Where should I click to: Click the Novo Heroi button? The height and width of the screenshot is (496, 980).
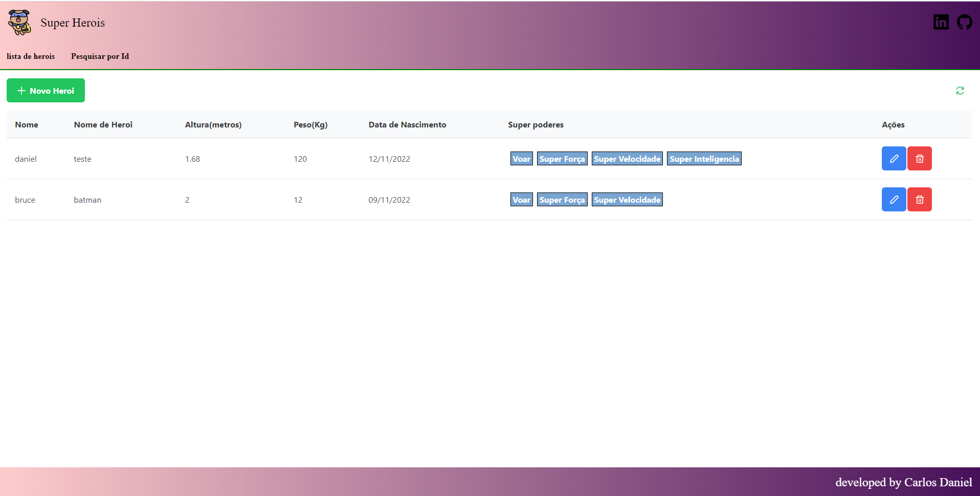tap(46, 91)
